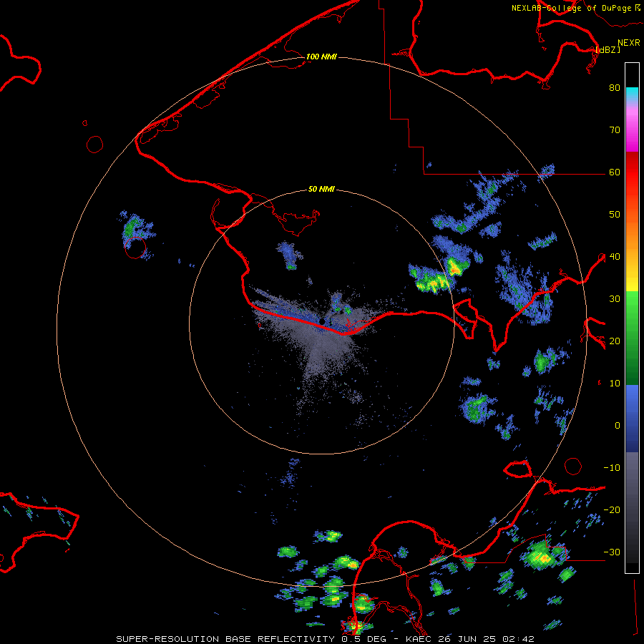
Task: Click the Super-Resolution Base Reflectivity caption
Action: [x=326, y=639]
